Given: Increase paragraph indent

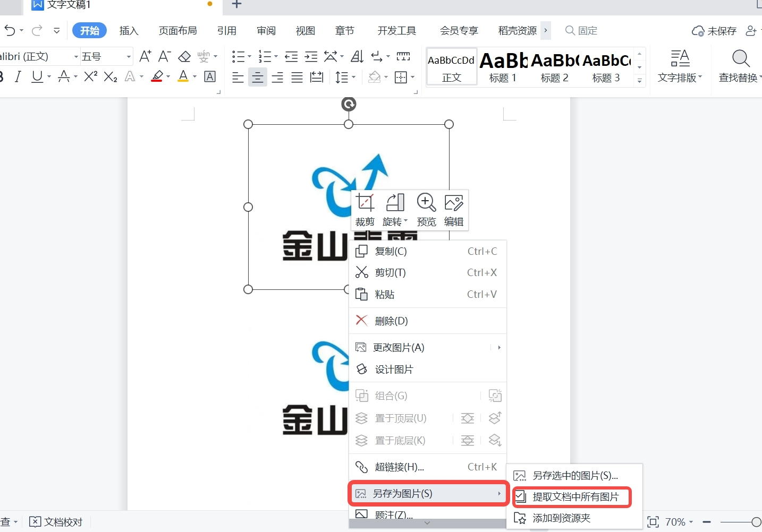Looking at the screenshot, I should pyautogui.click(x=311, y=56).
